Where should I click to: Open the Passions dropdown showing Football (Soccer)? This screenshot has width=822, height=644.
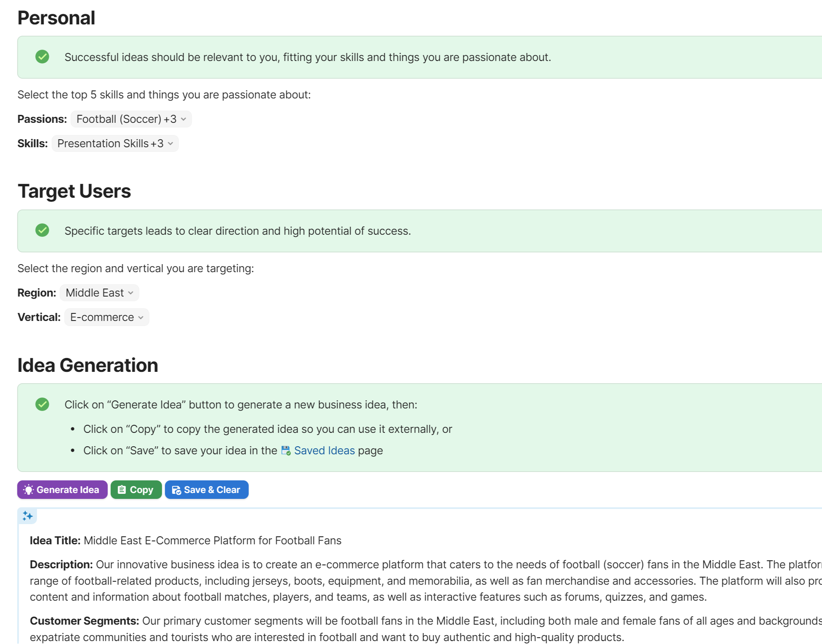click(131, 119)
